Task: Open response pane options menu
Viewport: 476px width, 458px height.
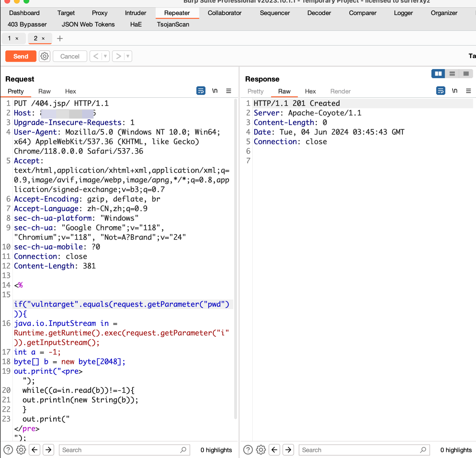Action: tap(468, 91)
